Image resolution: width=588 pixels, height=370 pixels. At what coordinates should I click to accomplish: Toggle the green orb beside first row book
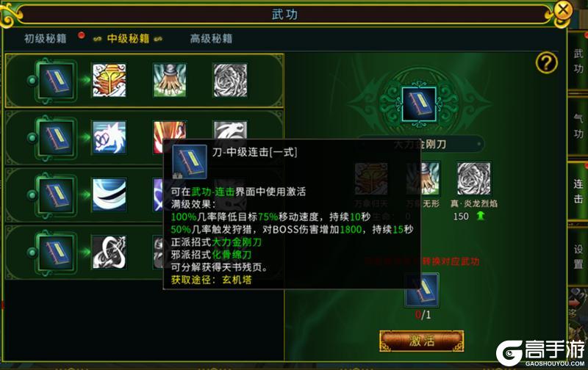[32, 81]
